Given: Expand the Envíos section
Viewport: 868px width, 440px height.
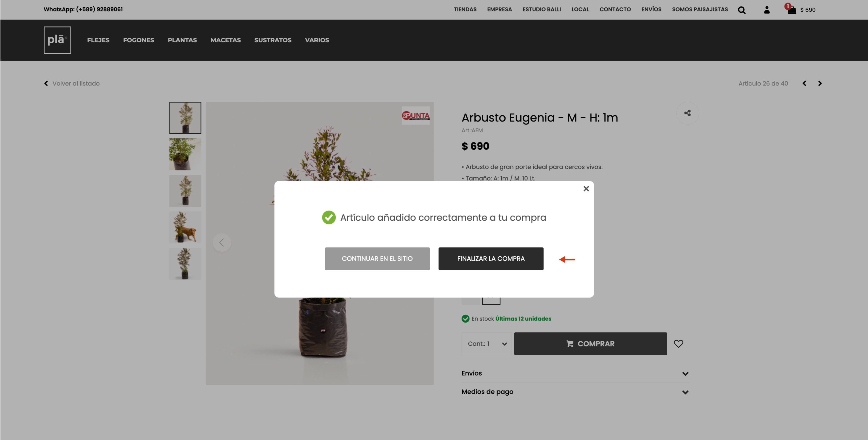Looking at the screenshot, I should click(575, 373).
